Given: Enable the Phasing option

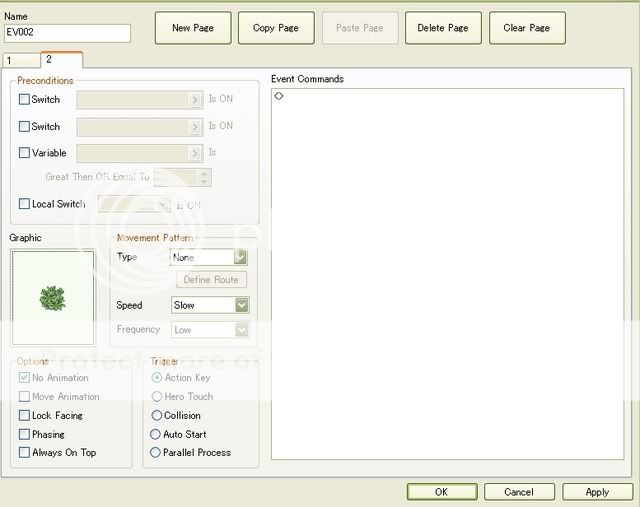Looking at the screenshot, I should point(25,434).
